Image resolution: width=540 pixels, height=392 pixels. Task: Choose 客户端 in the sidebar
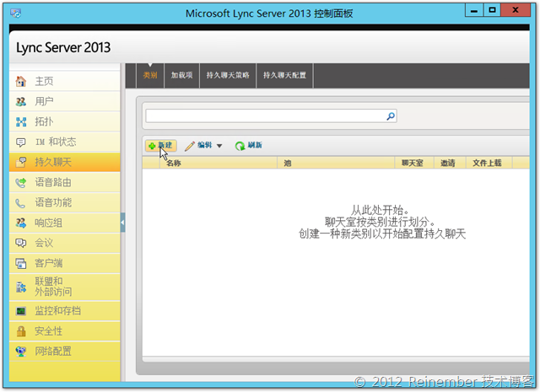click(65, 264)
